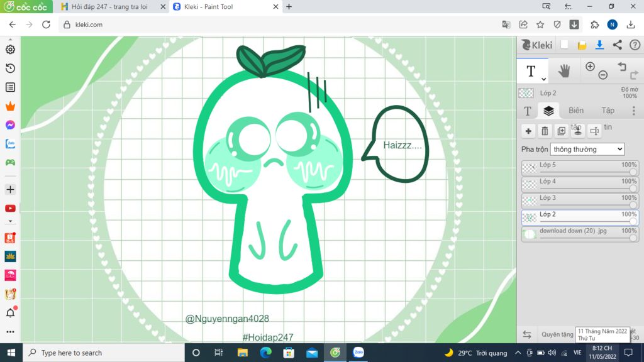Undo the last action
The height and width of the screenshot is (362, 644).
pyautogui.click(x=622, y=67)
